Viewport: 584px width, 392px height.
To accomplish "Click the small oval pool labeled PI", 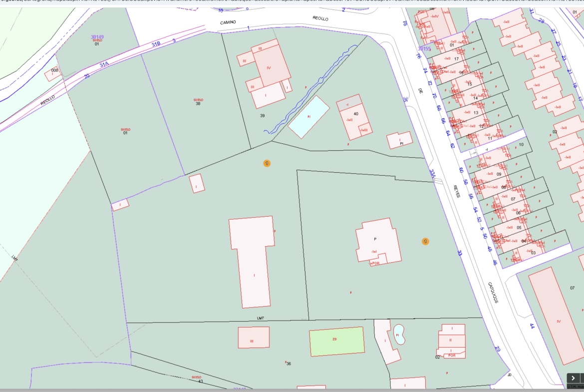I will [398, 335].
